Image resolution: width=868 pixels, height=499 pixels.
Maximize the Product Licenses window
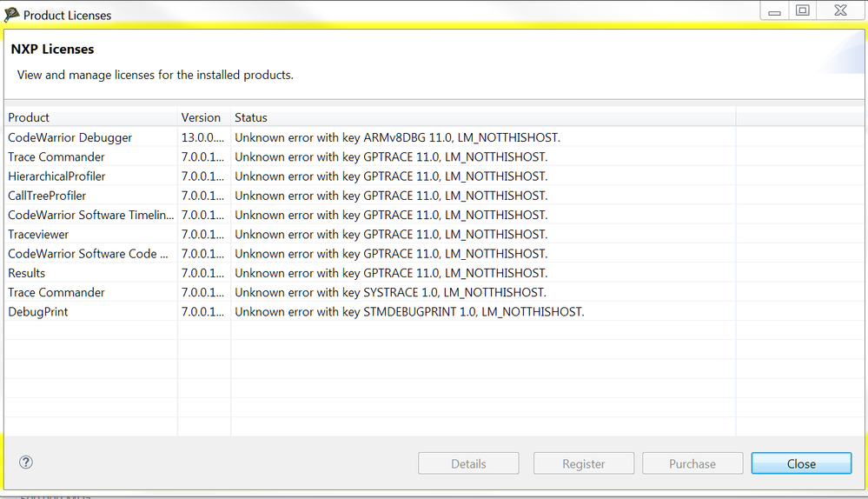(803, 10)
